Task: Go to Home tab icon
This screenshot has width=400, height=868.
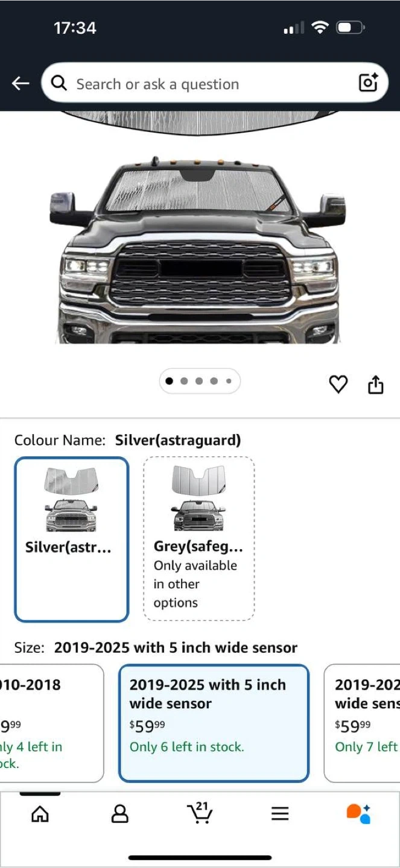Action: click(40, 814)
